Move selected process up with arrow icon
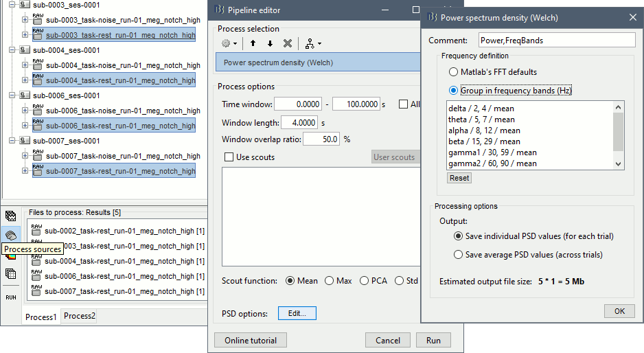Screen dimensions: 644x353 click(x=253, y=43)
